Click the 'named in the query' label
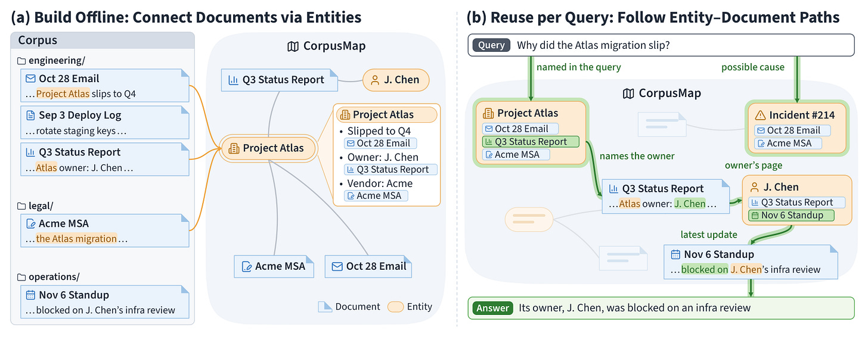This screenshot has height=337, width=868. coord(578,67)
